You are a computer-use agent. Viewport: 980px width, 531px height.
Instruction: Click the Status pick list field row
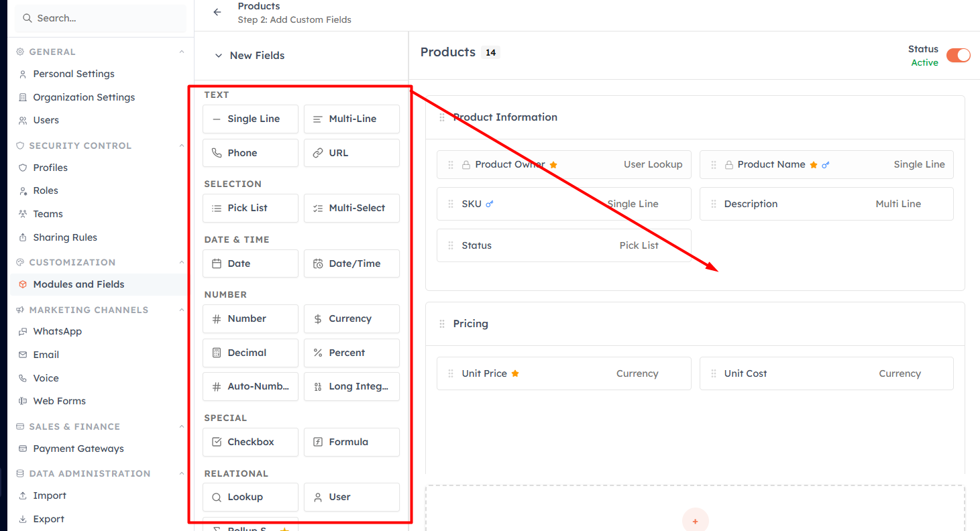coord(564,245)
